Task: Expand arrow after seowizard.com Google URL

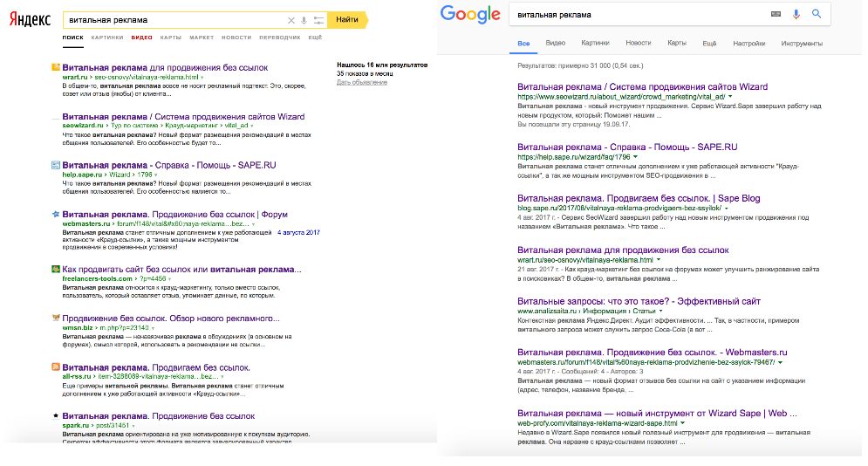Action: pos(730,97)
